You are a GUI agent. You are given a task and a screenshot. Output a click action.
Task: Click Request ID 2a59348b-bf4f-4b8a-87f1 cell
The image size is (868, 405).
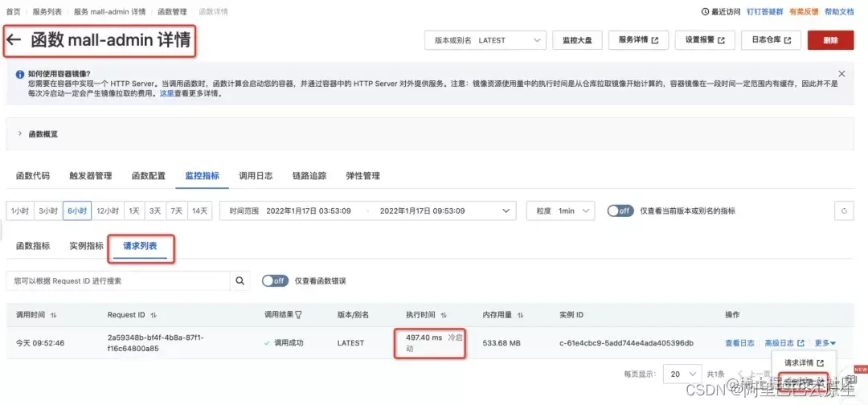[155, 343]
